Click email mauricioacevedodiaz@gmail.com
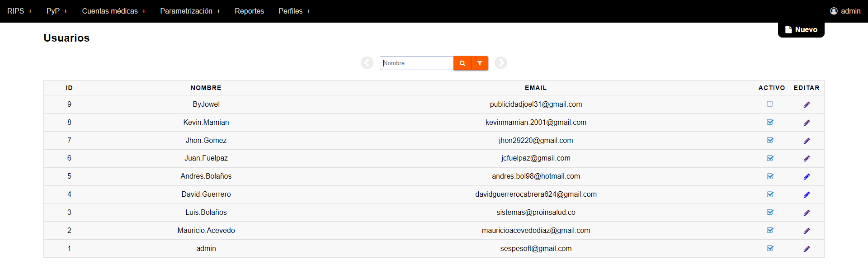The width and height of the screenshot is (868, 270). (536, 231)
